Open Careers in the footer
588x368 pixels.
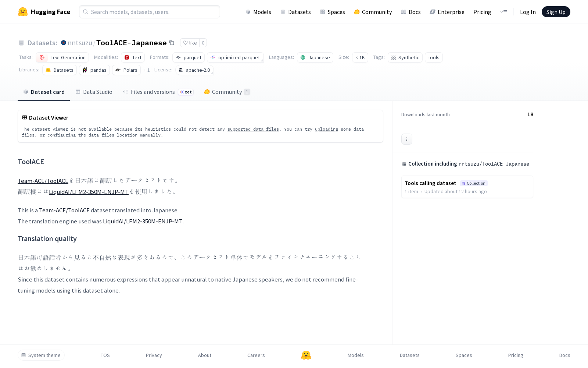[x=256, y=355]
